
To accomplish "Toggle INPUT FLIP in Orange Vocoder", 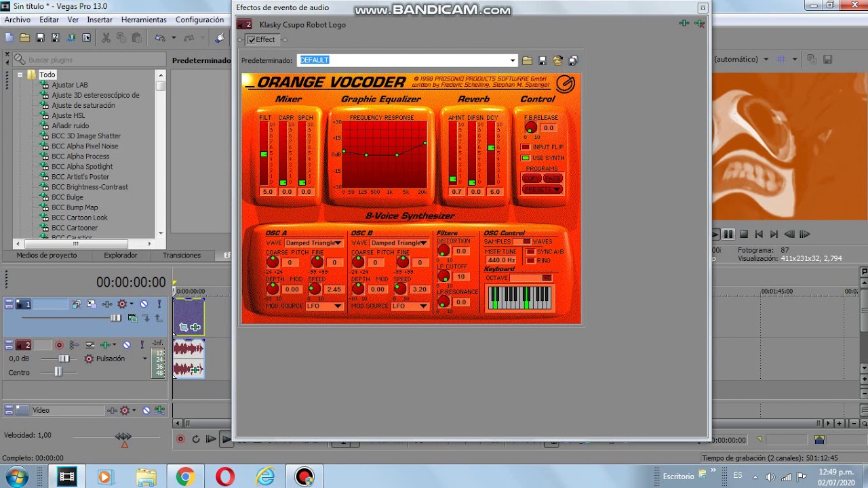I will 526,147.
